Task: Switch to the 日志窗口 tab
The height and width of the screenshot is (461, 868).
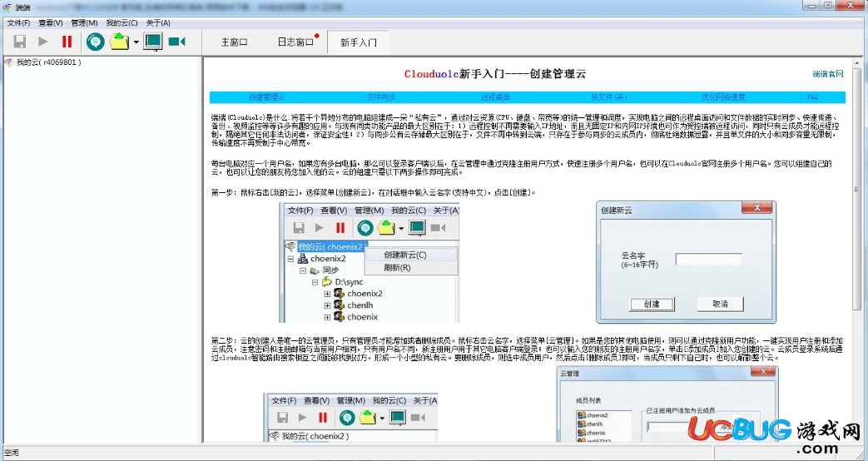Action: [x=295, y=42]
